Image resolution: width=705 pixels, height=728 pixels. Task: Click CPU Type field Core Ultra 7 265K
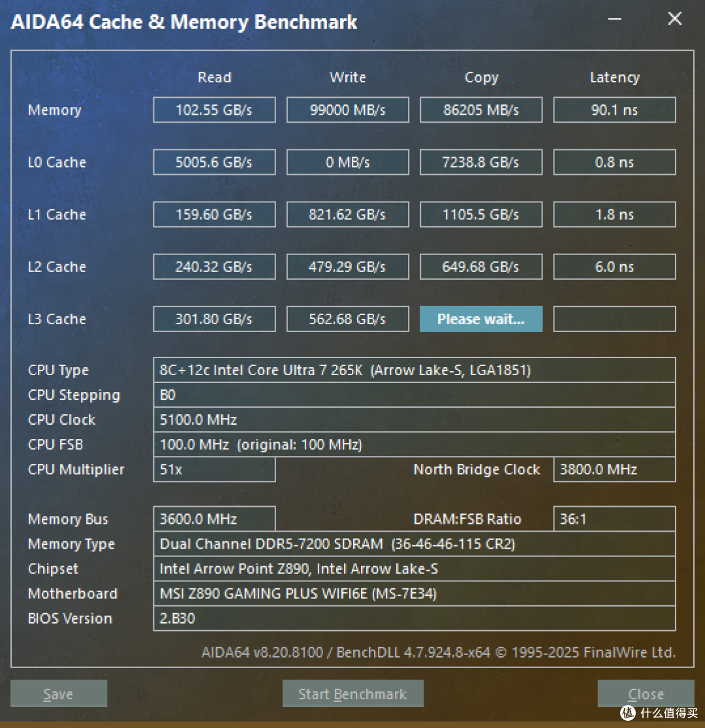pos(415,370)
